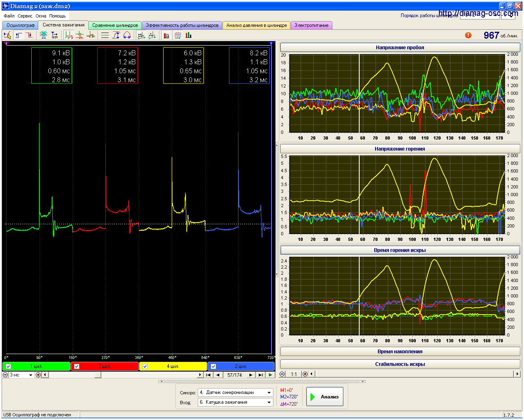This screenshot has height=420, width=524.
Task: Collapse the Время горения искры panel header
Action: tap(400, 250)
